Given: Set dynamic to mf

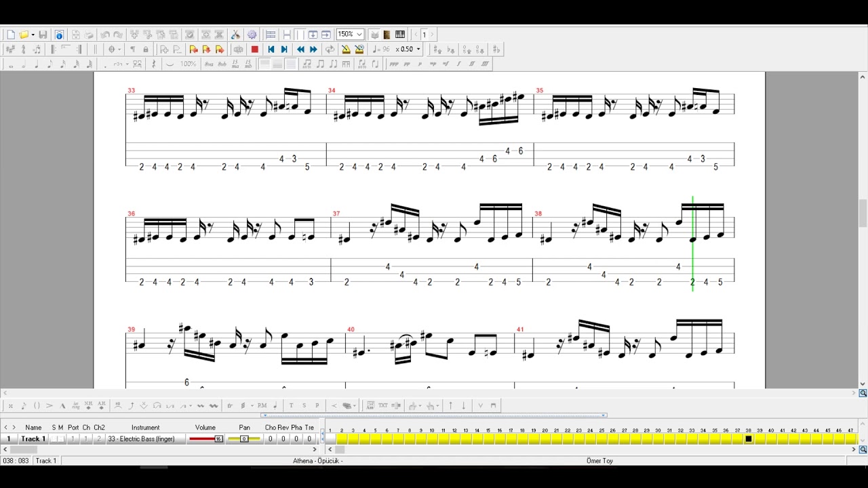Looking at the screenshot, I should click(x=446, y=64).
